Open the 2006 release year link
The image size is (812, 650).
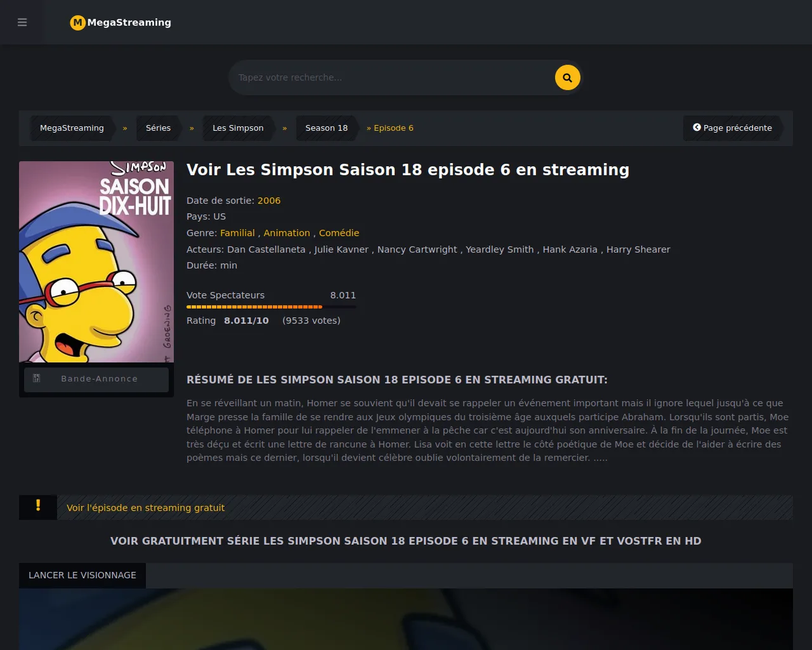coord(269,201)
